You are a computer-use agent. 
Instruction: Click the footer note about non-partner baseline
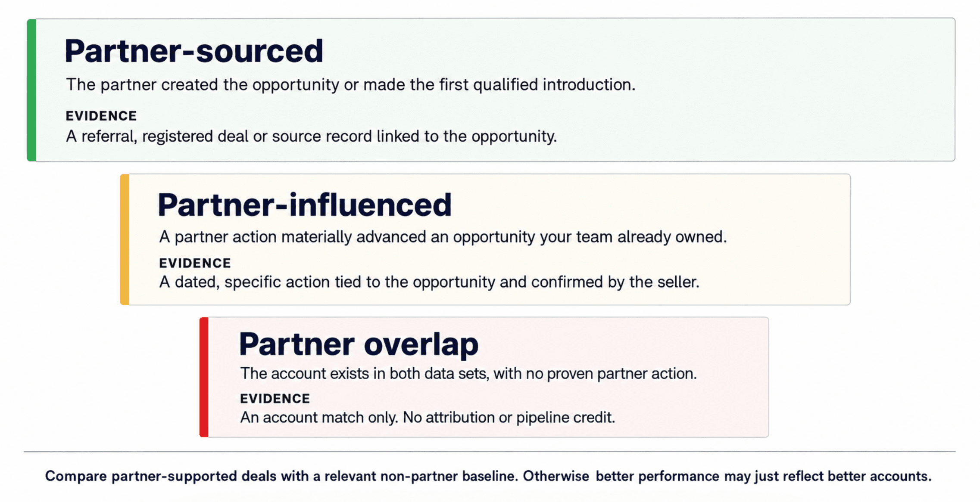[x=488, y=476]
